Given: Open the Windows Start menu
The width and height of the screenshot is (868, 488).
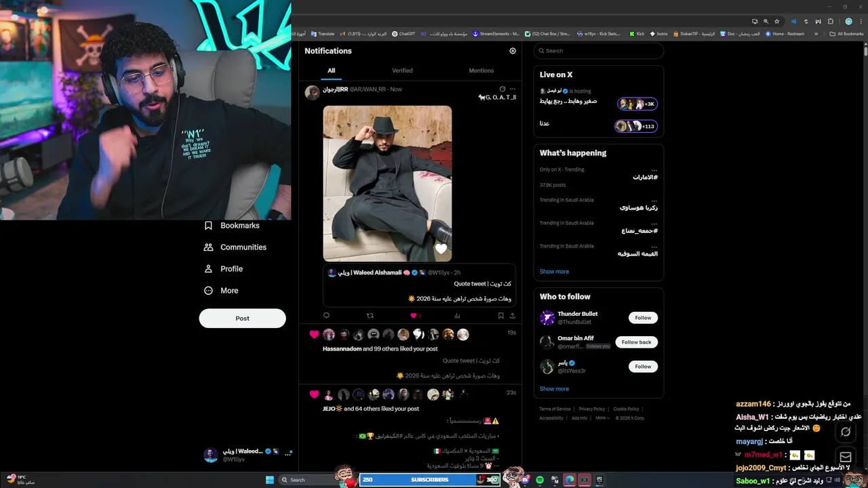Looking at the screenshot, I should pyautogui.click(x=269, y=480).
